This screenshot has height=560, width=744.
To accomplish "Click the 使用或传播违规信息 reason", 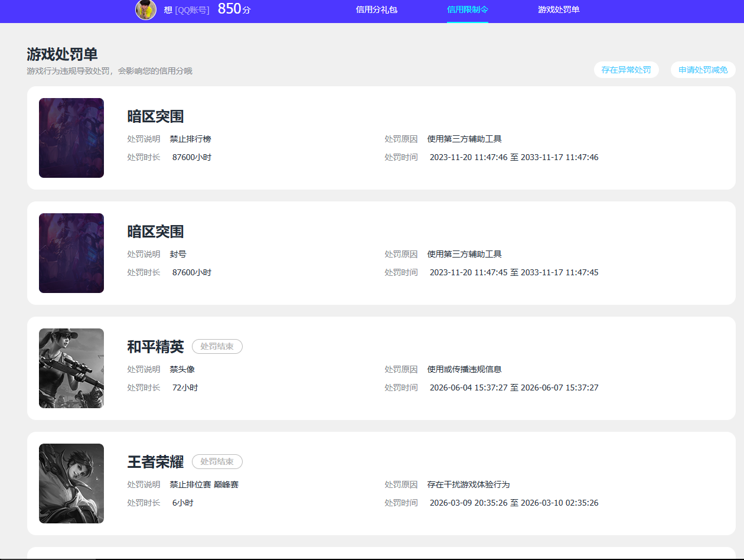I will pos(464,370).
